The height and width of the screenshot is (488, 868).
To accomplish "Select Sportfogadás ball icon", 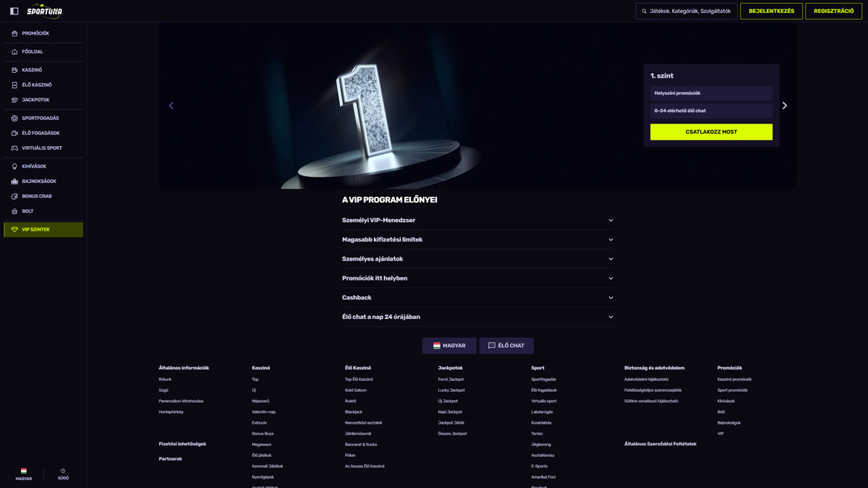I will pos(14,119).
